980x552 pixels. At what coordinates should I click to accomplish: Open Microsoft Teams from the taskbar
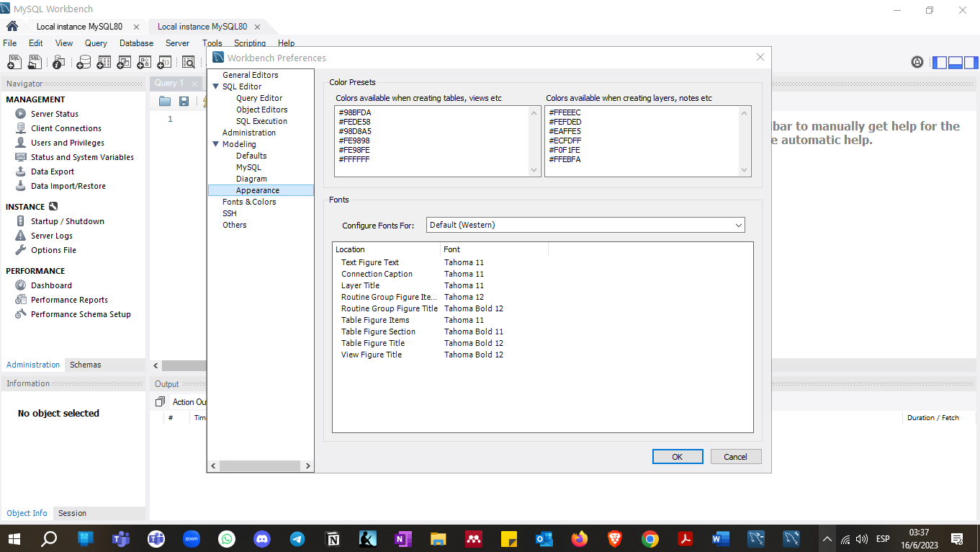coord(120,538)
